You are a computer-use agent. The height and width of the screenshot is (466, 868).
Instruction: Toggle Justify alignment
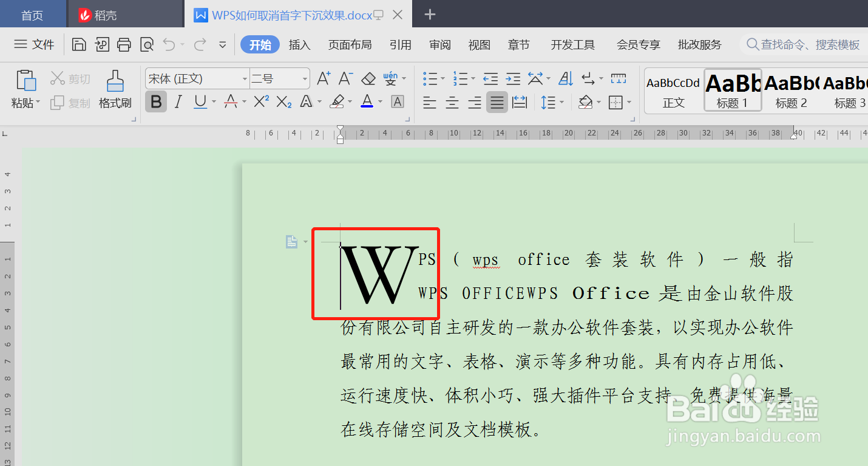pos(497,102)
